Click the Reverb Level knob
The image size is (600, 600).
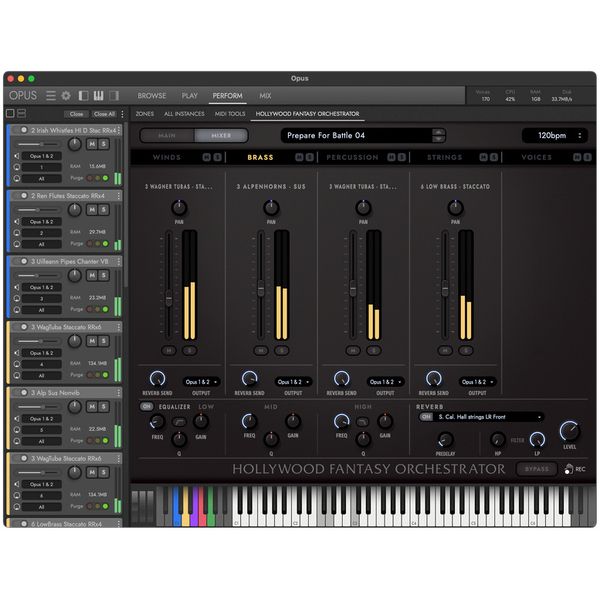tap(569, 431)
